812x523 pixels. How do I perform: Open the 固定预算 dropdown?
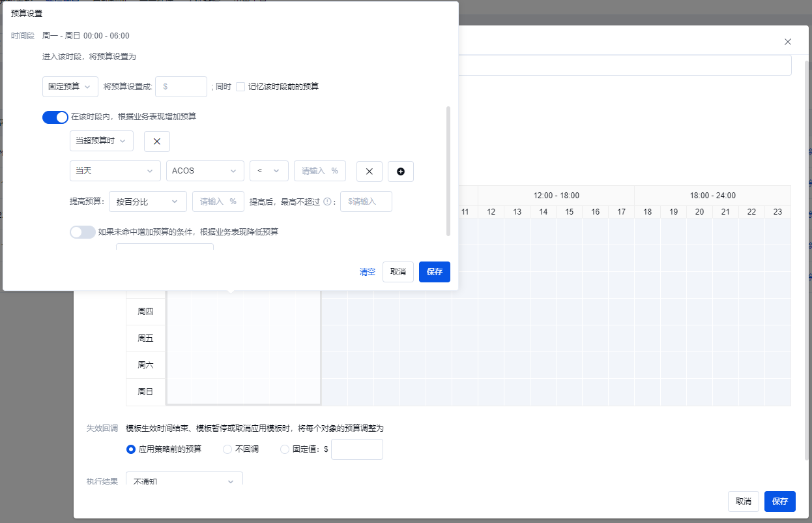(70, 87)
